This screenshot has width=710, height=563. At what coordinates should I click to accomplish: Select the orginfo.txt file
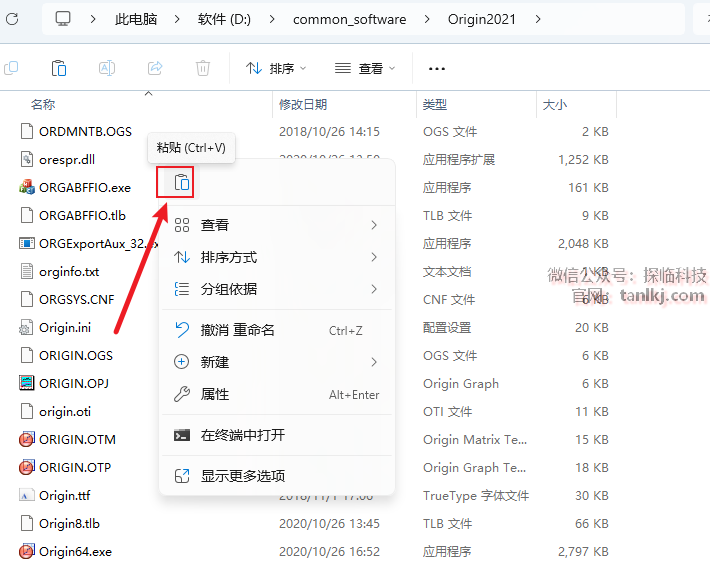[68, 271]
